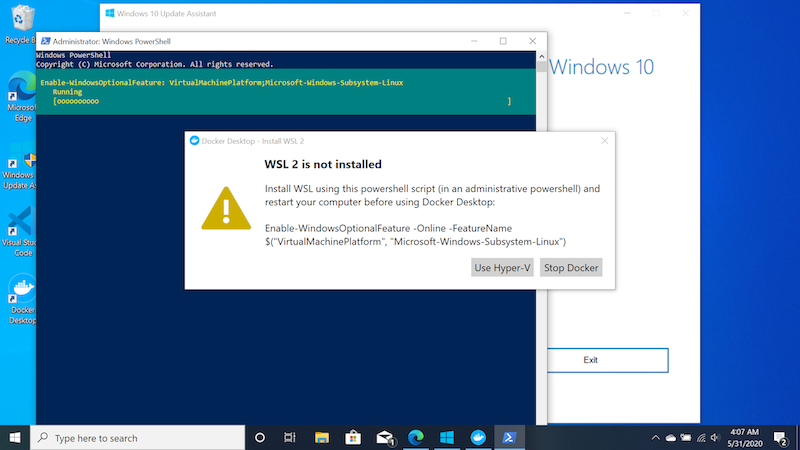The height and width of the screenshot is (450, 800).
Task: Click the Docker whale icon in dialog title
Action: click(x=194, y=141)
